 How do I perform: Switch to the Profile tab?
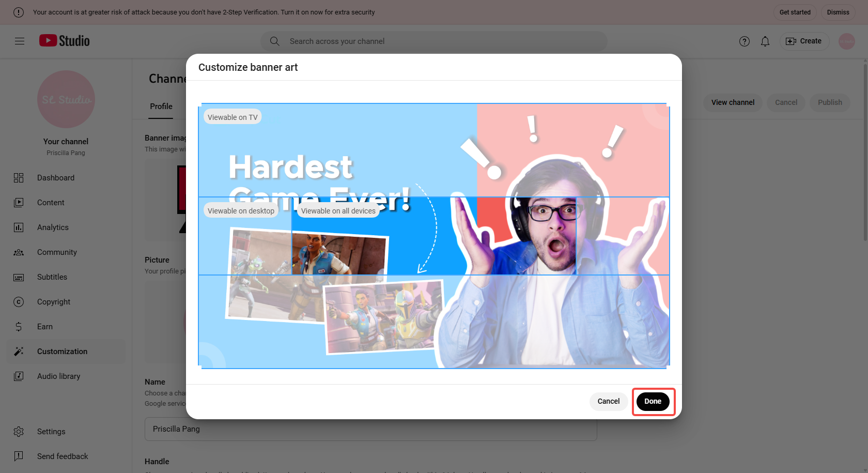click(x=161, y=106)
